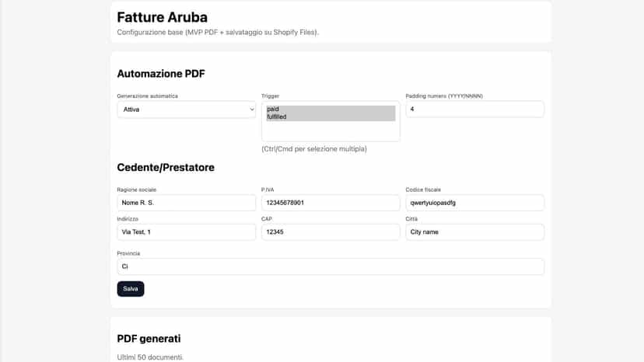
Task: Click the 'Automazione PDF' heading
Action: (161, 74)
